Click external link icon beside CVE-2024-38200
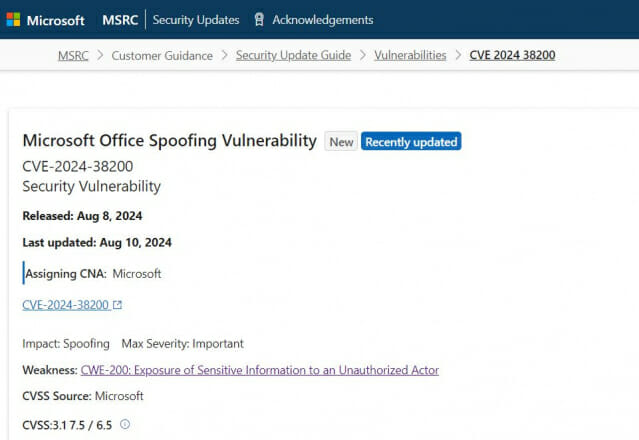The image size is (639, 440). pos(117,305)
